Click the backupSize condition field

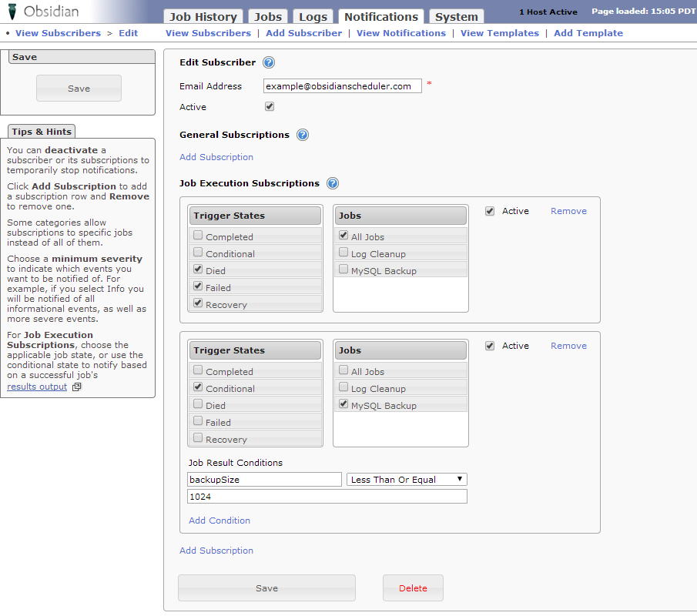264,480
